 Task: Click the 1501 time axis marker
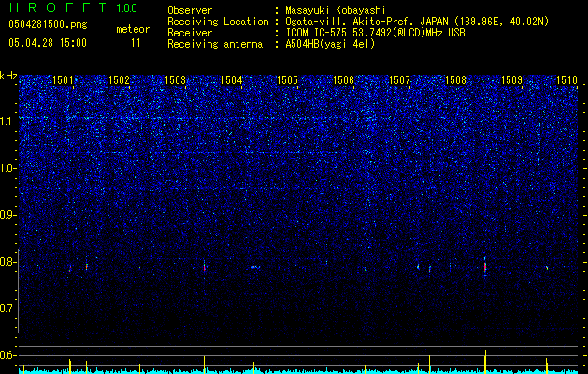pyautogui.click(x=63, y=79)
